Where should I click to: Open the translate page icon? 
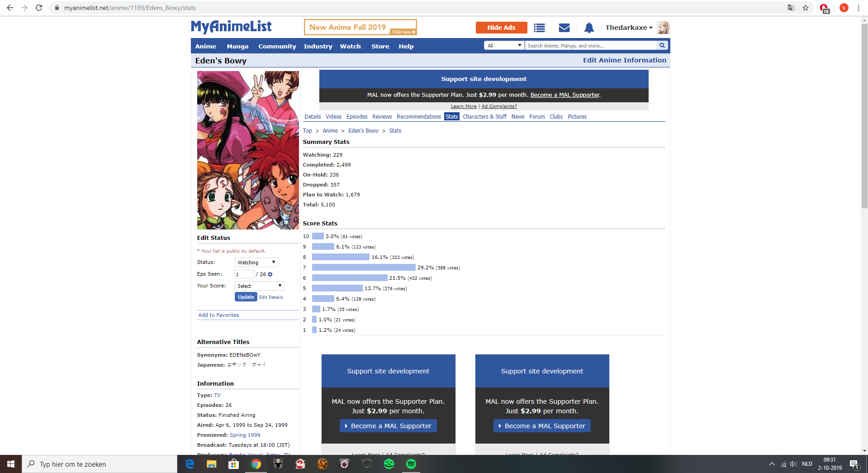tap(791, 8)
